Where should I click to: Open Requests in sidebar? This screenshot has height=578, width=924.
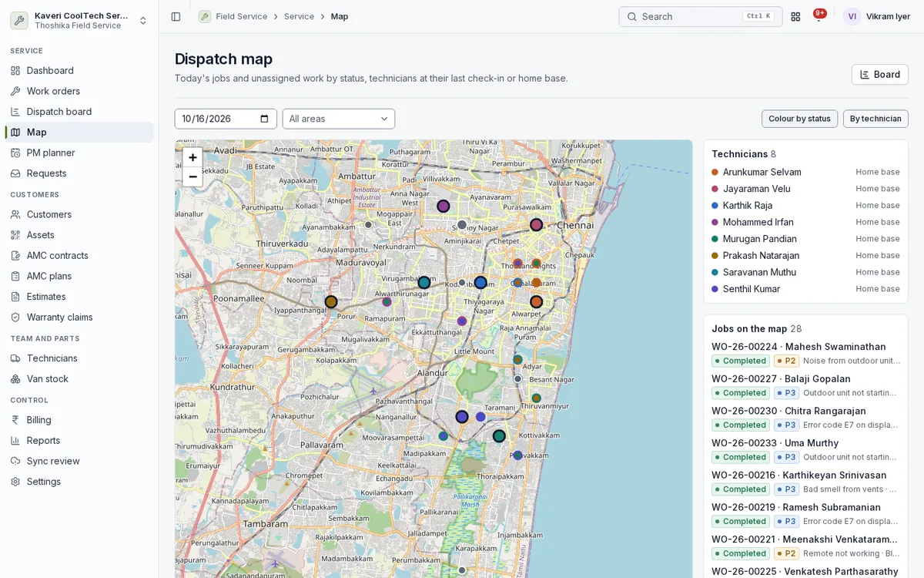tap(79, 173)
